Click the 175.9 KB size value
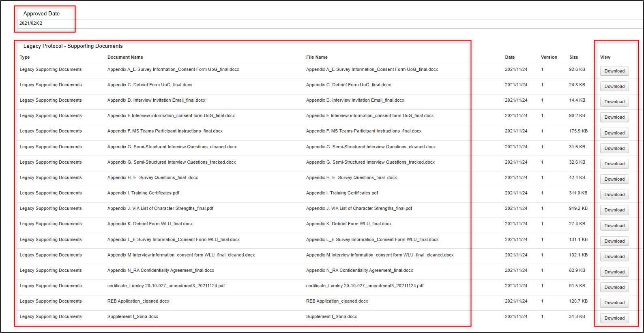The height and width of the screenshot is (333, 644). coord(578,131)
